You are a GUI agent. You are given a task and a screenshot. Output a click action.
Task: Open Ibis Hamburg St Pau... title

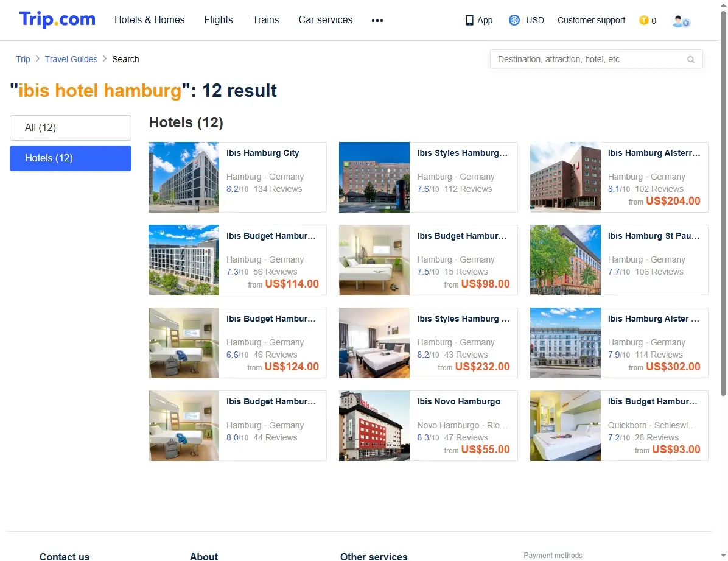[654, 236]
